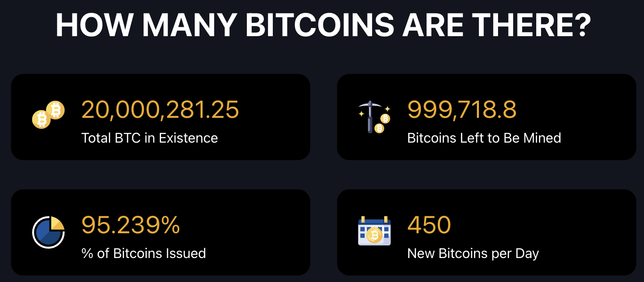Click the two Bitcoin coins icon

[48, 115]
